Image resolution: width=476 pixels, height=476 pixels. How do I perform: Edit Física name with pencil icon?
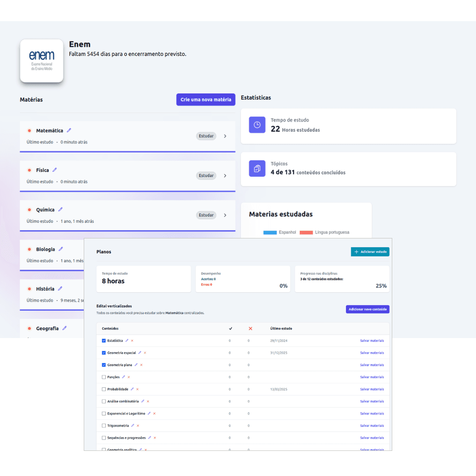click(55, 170)
